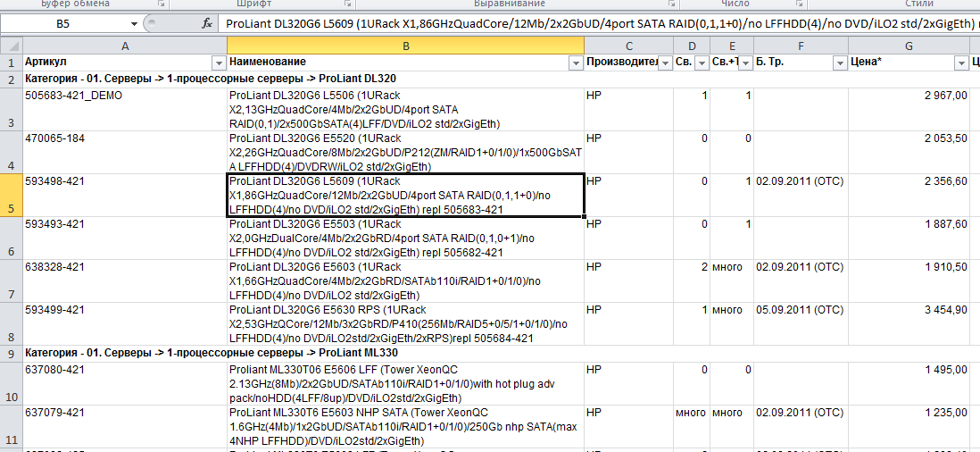Select row 9 header

[x=12, y=353]
